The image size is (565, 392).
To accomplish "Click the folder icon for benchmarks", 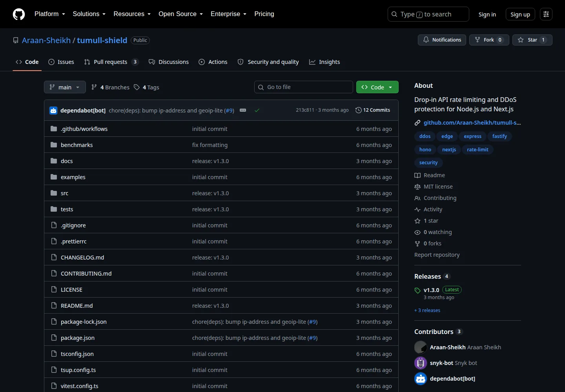I will [54, 145].
